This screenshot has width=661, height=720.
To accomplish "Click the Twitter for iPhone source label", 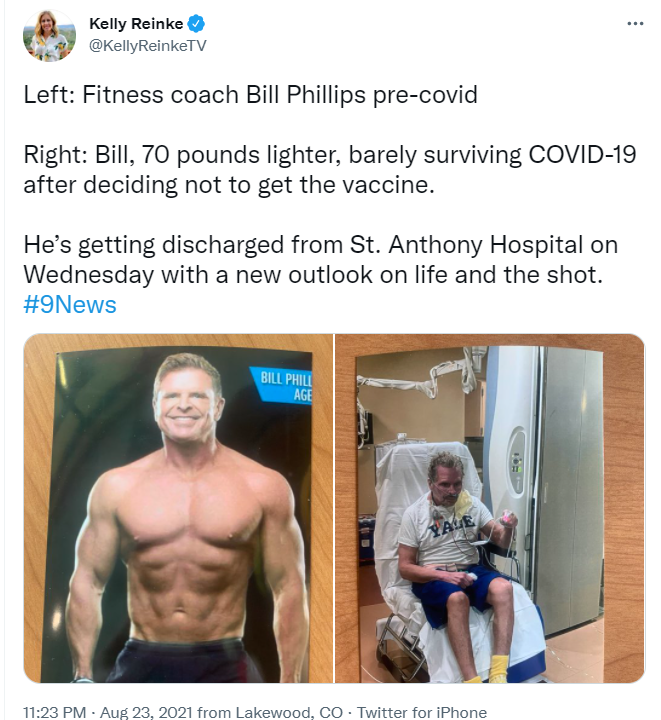I will click(423, 712).
